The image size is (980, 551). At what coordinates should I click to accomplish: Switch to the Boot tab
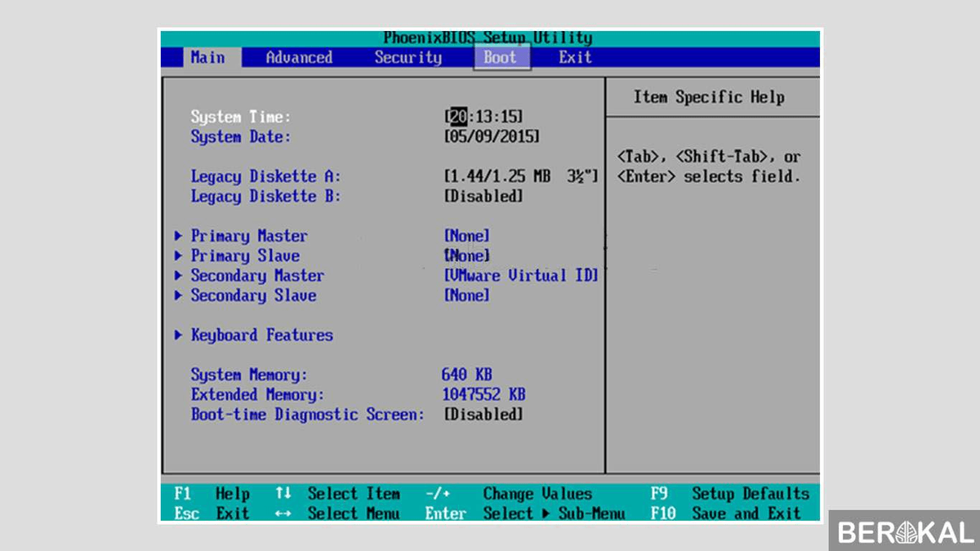tap(500, 57)
